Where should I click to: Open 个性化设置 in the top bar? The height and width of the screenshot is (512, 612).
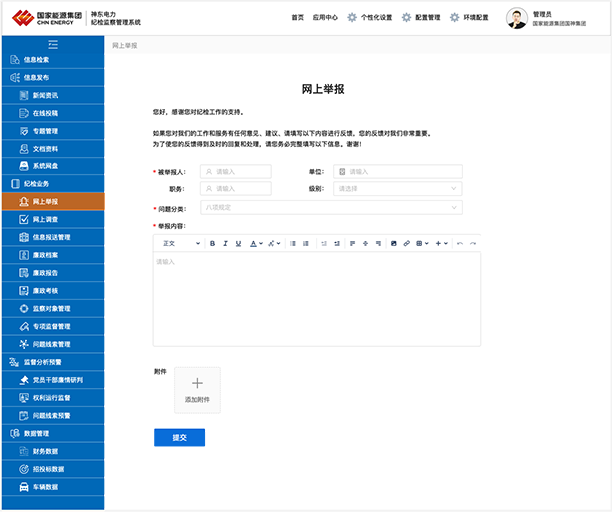tap(370, 18)
